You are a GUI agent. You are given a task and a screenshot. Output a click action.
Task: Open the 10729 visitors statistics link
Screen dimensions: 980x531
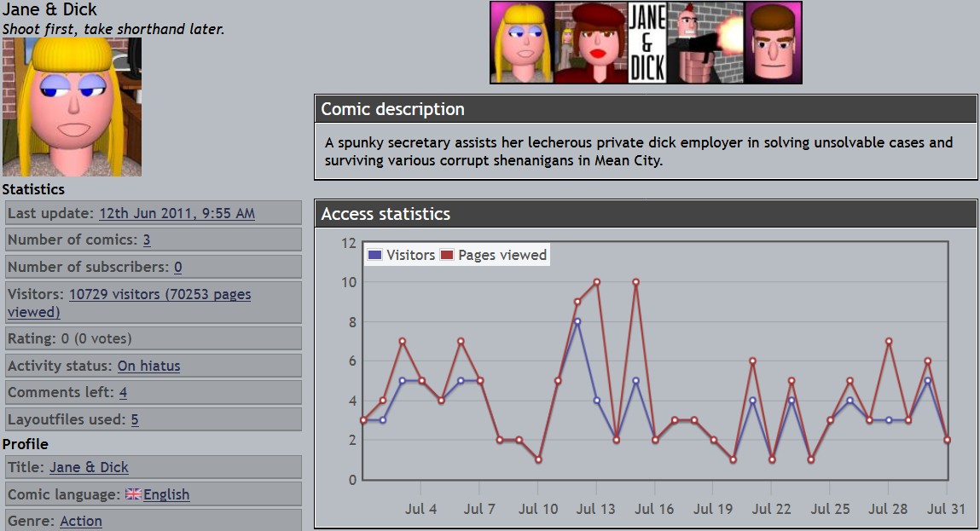pyautogui.click(x=159, y=295)
